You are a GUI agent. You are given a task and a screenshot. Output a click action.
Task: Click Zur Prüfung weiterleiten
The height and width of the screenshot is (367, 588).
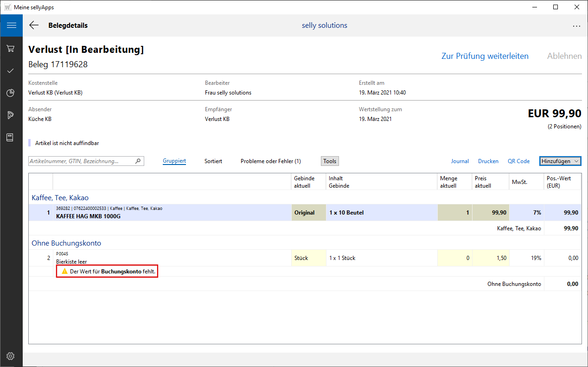(x=485, y=56)
